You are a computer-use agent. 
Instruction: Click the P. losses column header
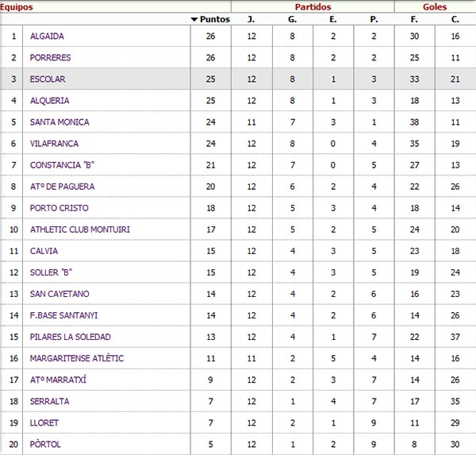374,19
